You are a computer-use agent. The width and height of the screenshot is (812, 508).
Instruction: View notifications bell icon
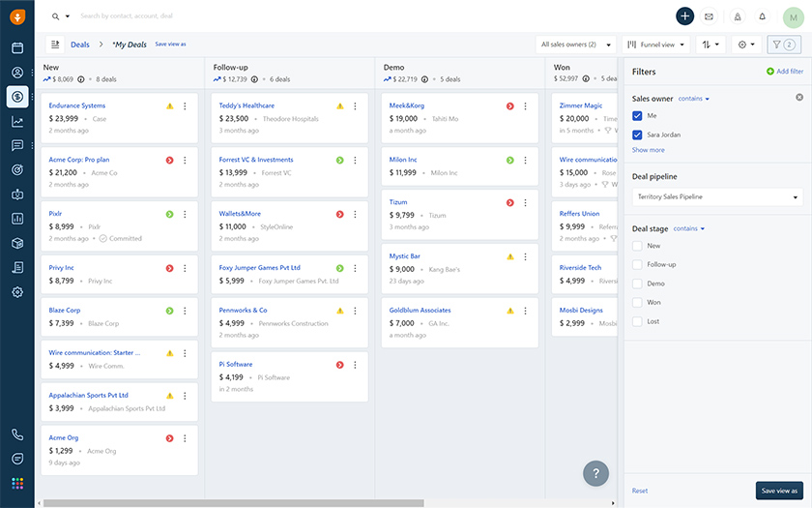coord(762,16)
